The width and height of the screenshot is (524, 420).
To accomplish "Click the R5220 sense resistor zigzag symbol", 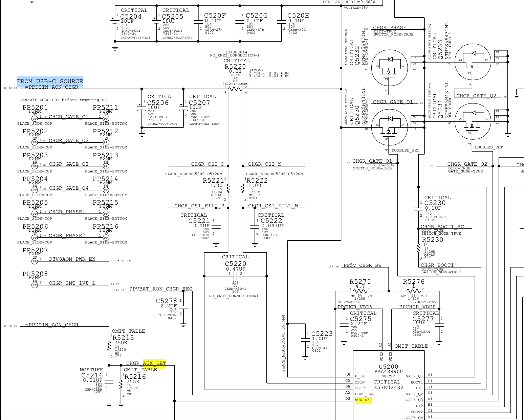I will point(235,89).
